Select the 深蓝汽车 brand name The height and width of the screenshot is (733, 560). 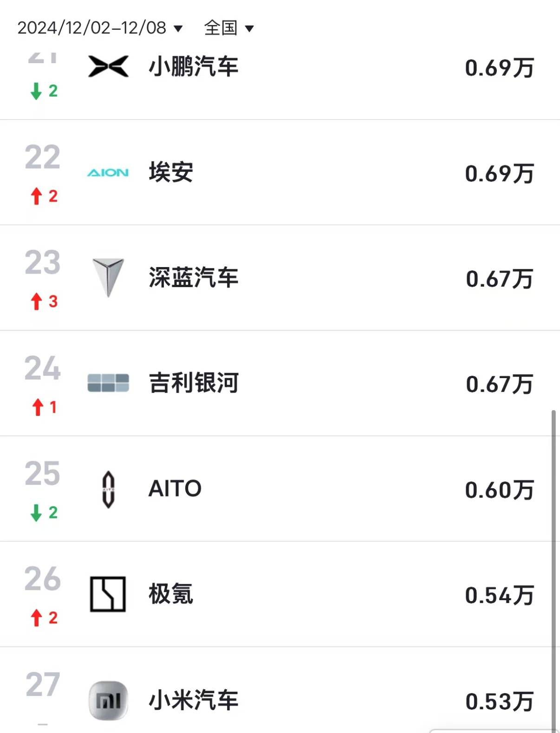coord(194,278)
